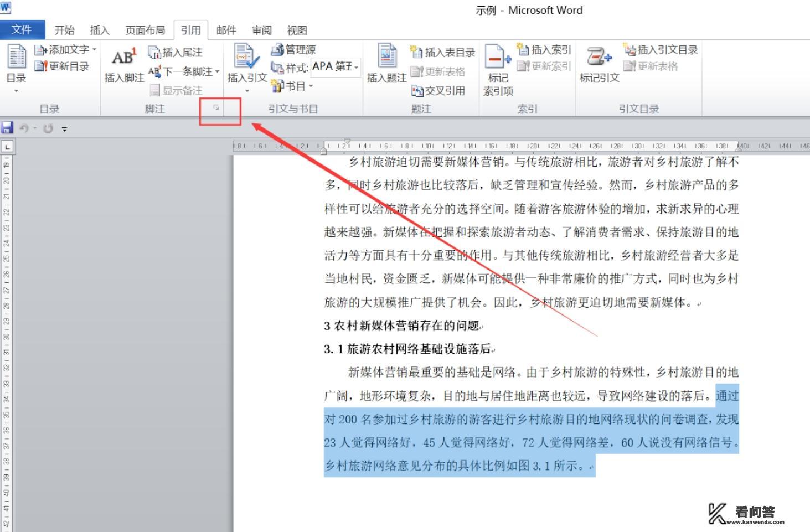The height and width of the screenshot is (532, 810).
Task: Go to next footnote with 下一条脚注
Action: click(x=180, y=71)
